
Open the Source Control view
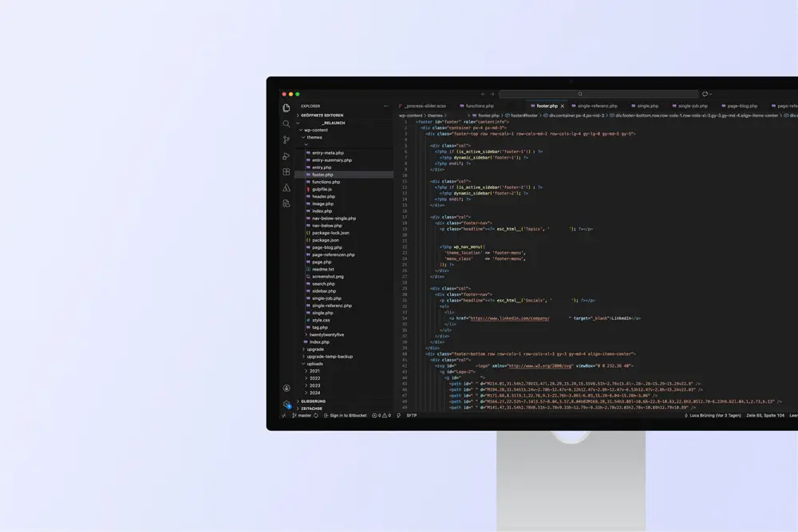pos(286,140)
